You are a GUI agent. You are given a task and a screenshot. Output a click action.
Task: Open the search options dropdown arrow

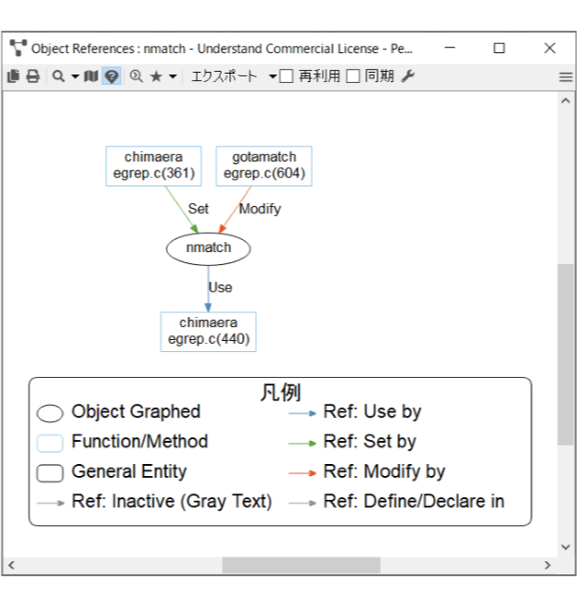[x=75, y=77]
